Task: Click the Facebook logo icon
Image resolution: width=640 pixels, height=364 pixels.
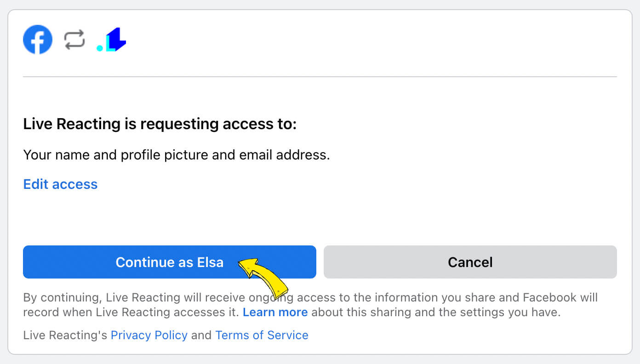Action: (x=38, y=40)
